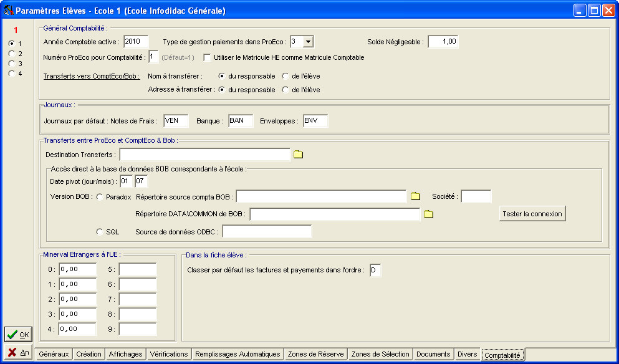
Task: Browse folder for Destination Transferts
Action: pyautogui.click(x=298, y=155)
